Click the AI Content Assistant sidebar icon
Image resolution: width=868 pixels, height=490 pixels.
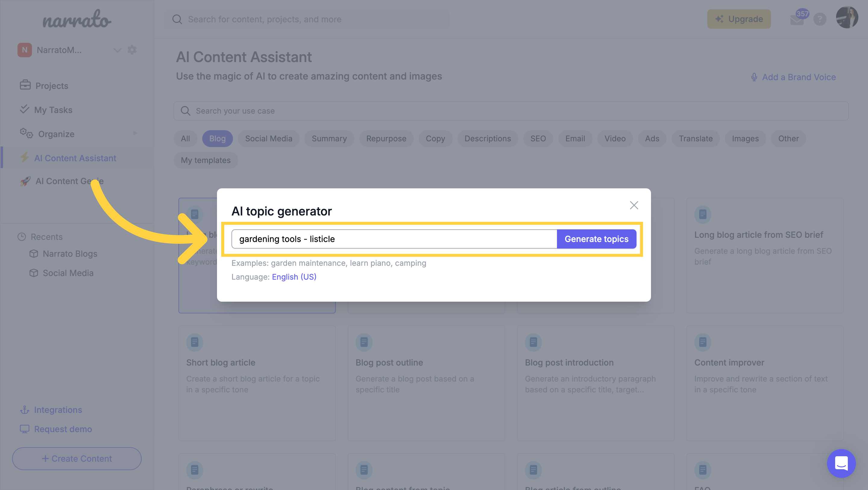coord(24,158)
